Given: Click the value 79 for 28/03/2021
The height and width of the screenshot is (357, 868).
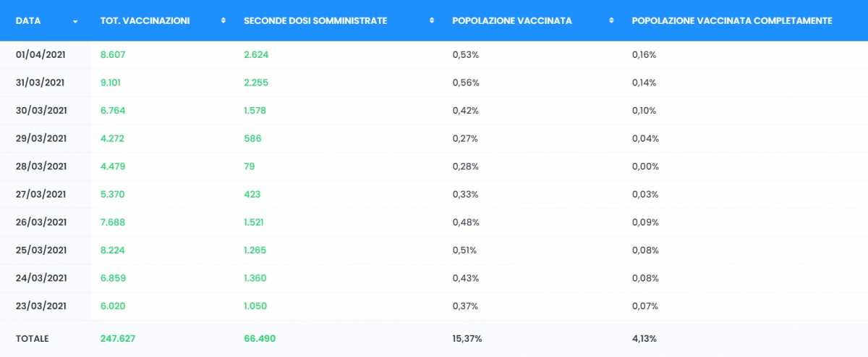Looking at the screenshot, I should click(250, 167).
